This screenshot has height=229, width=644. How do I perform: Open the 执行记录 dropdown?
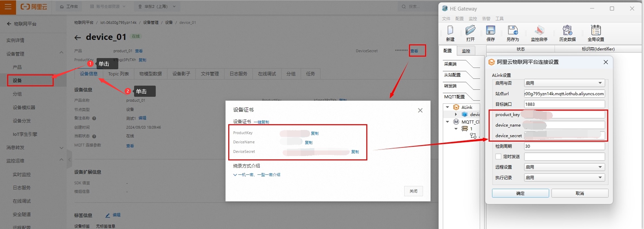[564, 177]
